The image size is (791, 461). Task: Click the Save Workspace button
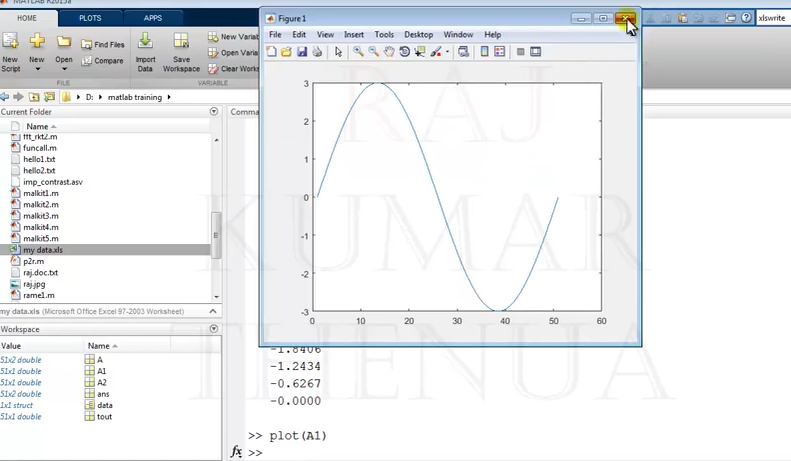click(x=181, y=52)
